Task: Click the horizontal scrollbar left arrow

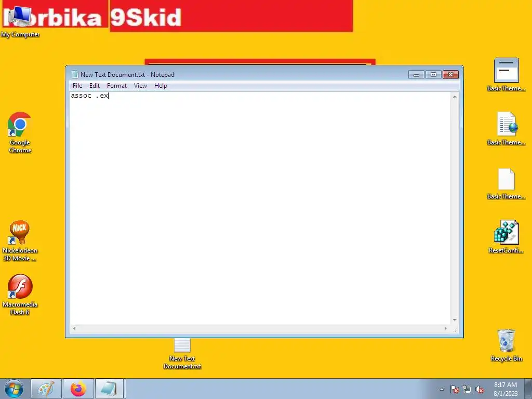Action: [x=74, y=328]
